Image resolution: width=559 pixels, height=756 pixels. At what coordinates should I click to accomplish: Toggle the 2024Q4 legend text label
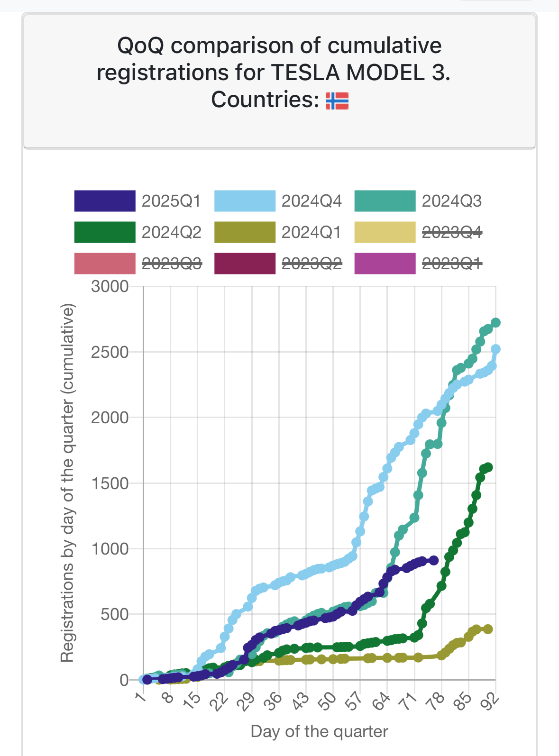(x=312, y=201)
